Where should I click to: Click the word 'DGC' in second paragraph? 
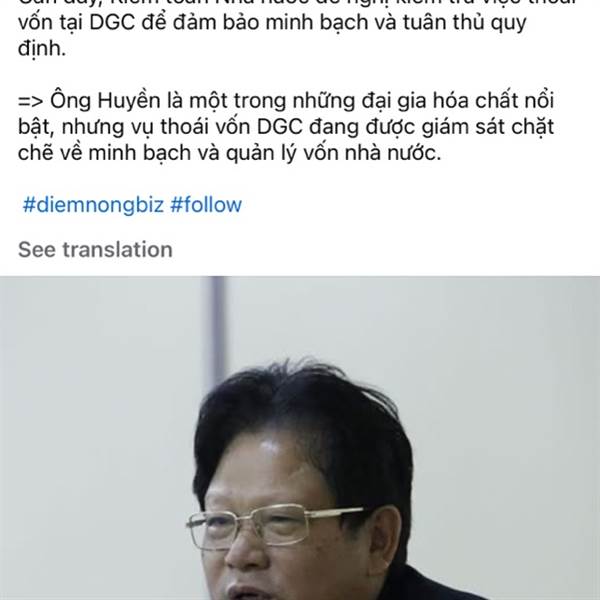[280, 127]
